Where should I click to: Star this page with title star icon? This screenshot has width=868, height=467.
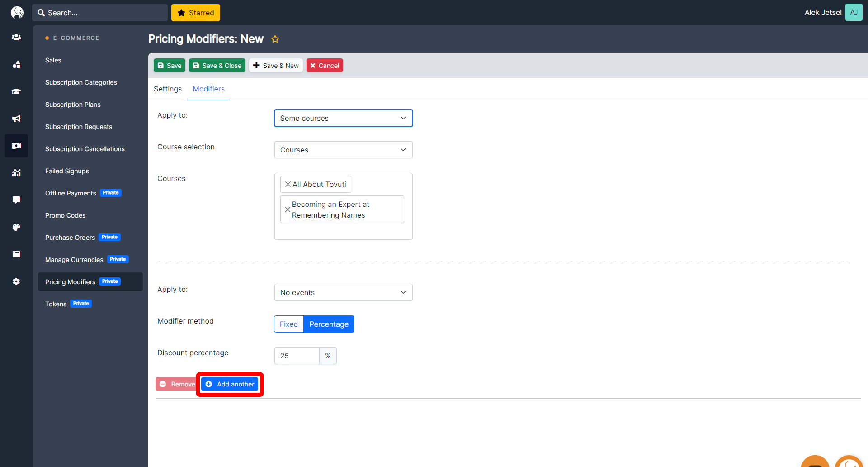click(275, 39)
